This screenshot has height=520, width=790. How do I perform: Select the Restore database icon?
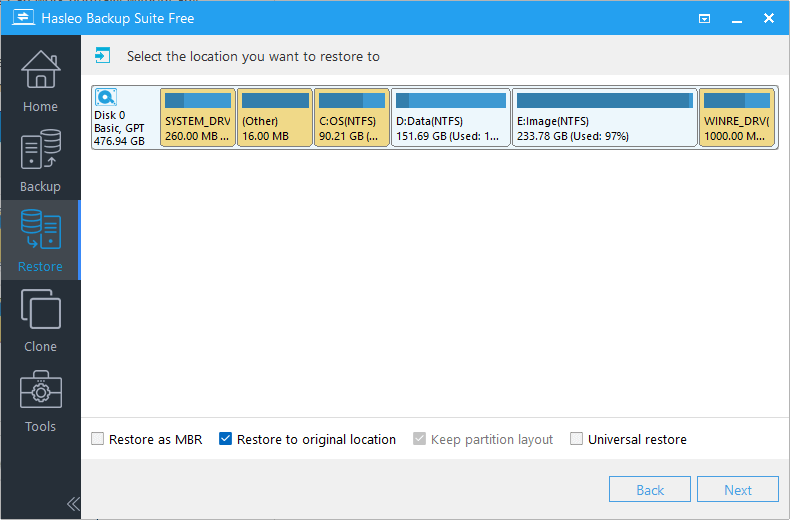pyautogui.click(x=40, y=232)
